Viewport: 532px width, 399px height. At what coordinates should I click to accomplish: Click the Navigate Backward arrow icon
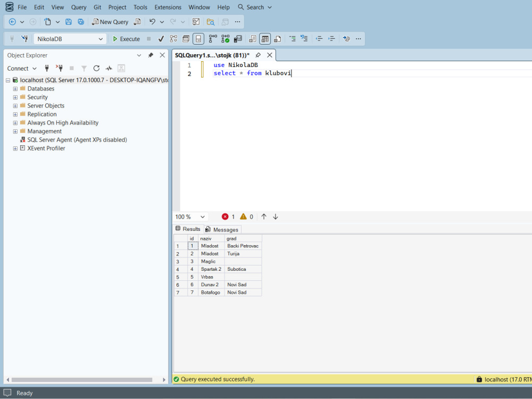point(12,22)
